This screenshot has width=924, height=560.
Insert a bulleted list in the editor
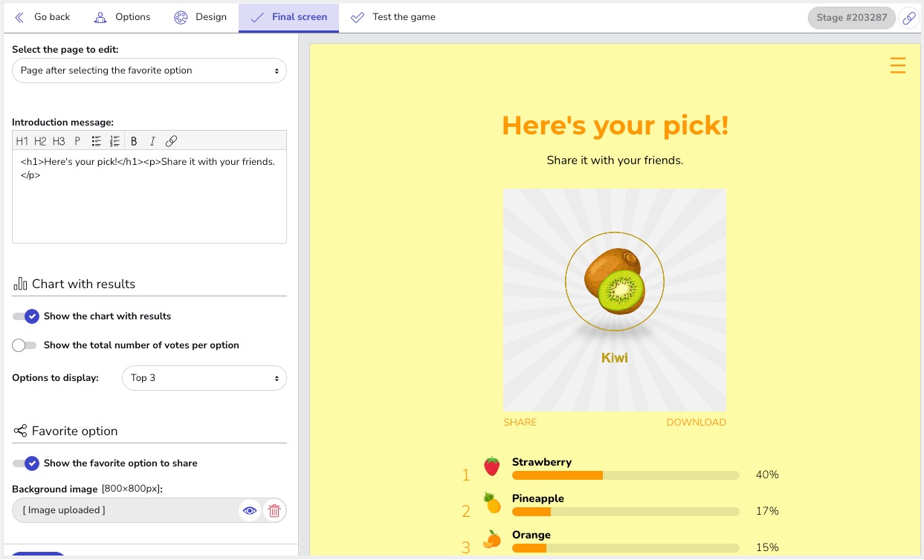click(97, 141)
